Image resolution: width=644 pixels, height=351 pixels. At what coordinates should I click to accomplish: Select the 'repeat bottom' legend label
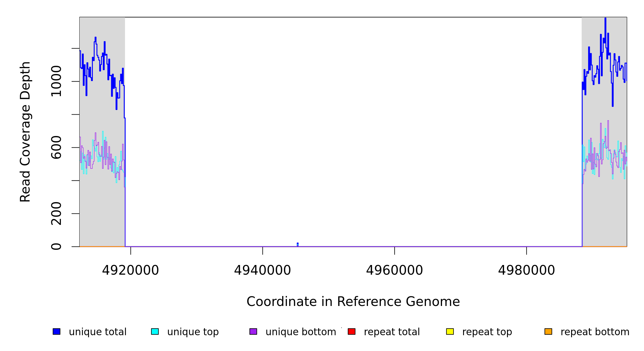[595, 332]
